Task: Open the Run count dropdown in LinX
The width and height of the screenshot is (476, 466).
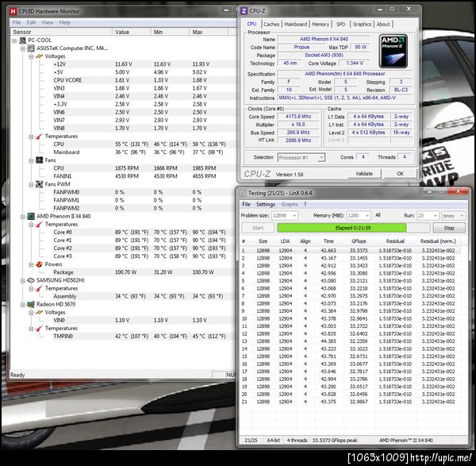Action: click(436, 216)
